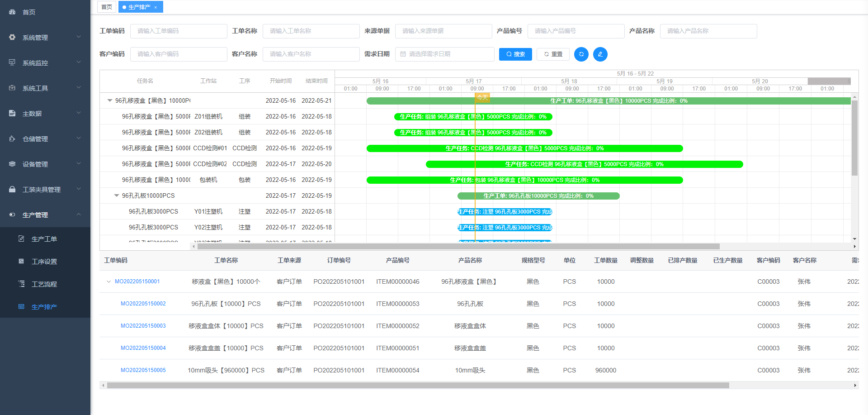868x415 pixels.
Task: Click the 重置 reset button
Action: pos(553,54)
